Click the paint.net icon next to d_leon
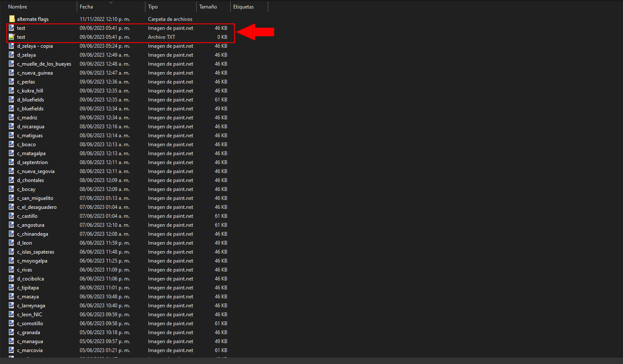Screen dimensions: 623x364 pos(11,243)
